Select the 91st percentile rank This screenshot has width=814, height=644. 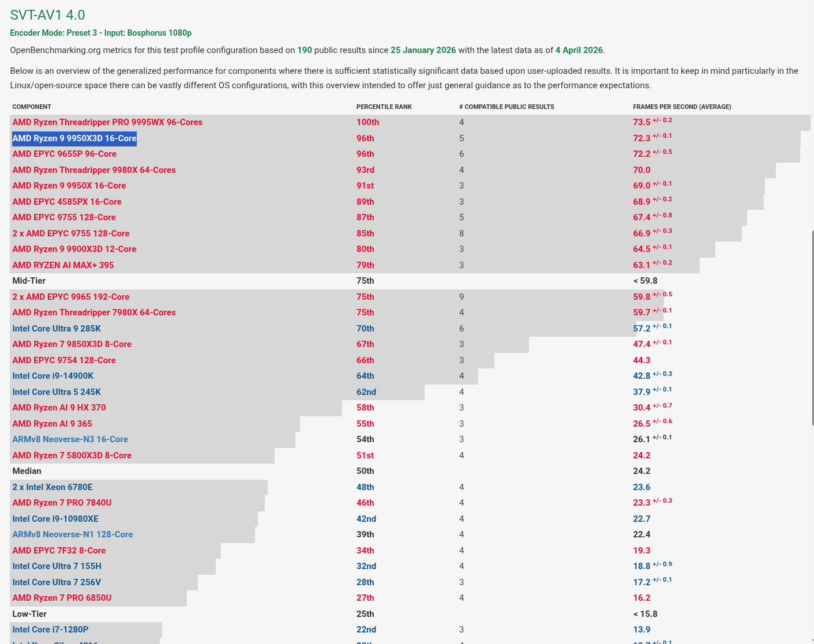(365, 186)
